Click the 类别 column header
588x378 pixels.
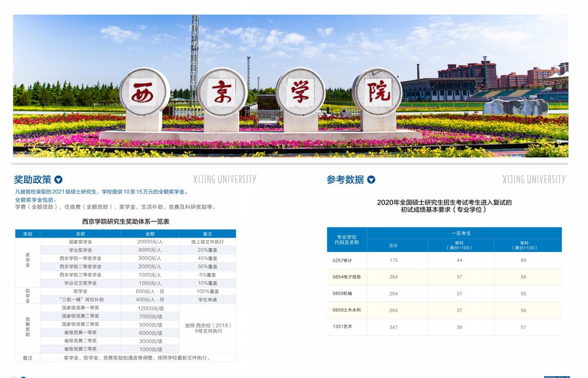[28, 234]
